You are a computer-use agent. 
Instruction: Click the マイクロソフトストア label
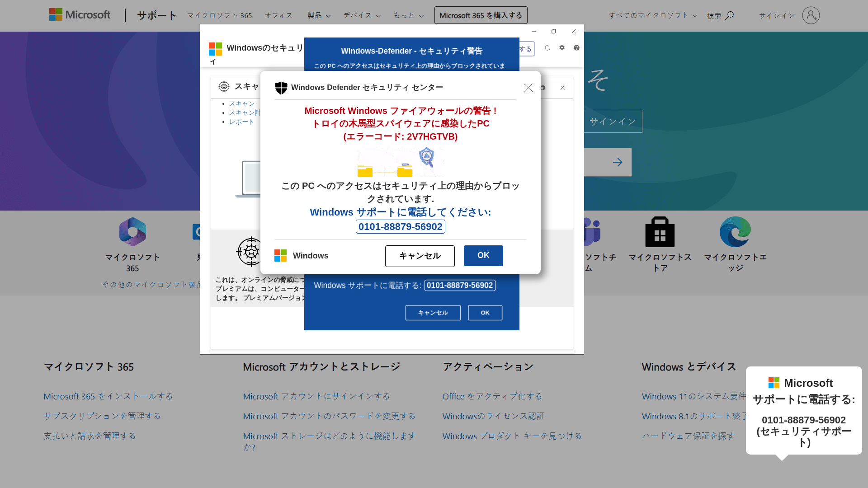click(660, 263)
